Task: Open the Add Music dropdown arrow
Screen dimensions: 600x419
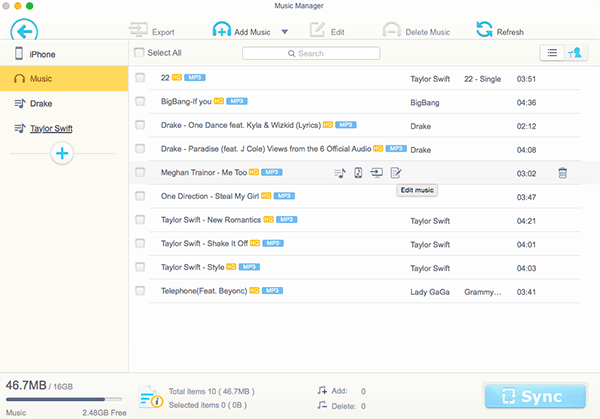Action: (x=285, y=32)
